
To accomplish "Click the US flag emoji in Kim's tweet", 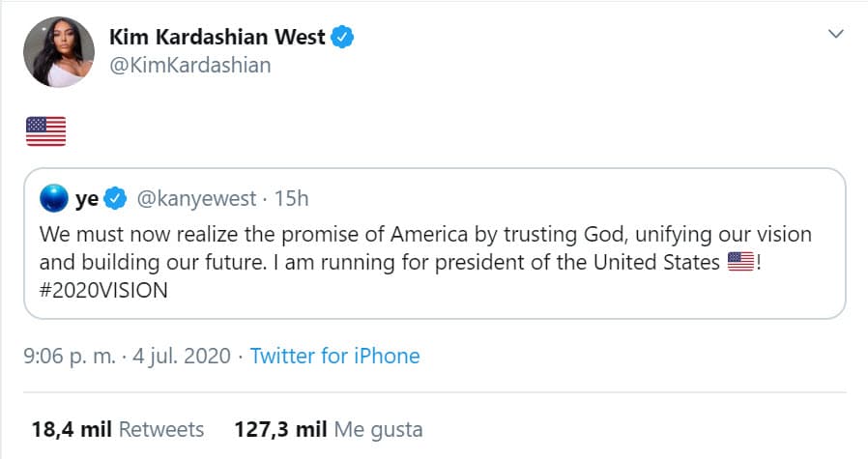I will pos(45,130).
